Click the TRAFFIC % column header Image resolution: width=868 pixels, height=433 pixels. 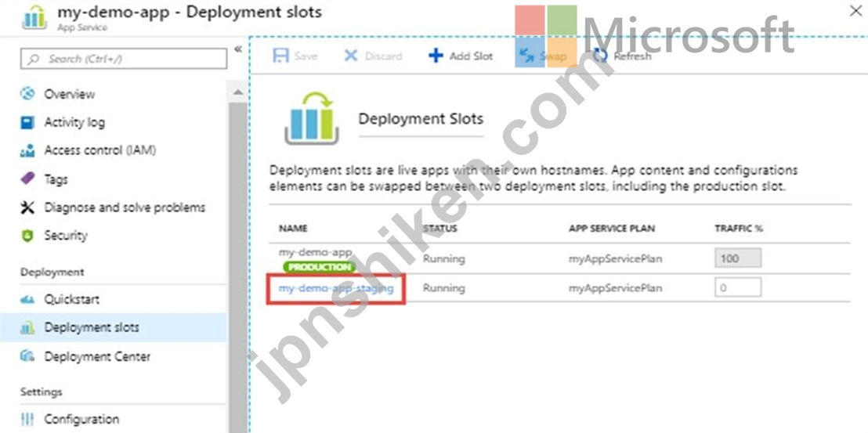click(739, 229)
